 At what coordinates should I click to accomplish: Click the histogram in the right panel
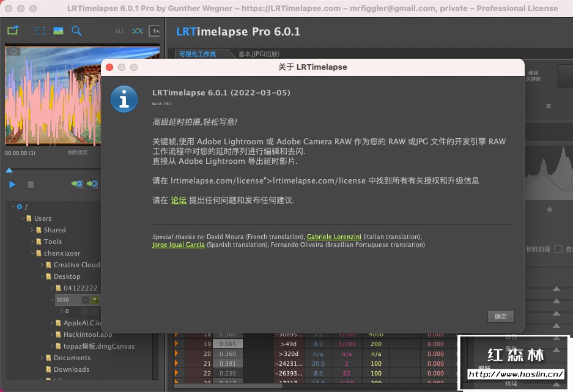549,172
